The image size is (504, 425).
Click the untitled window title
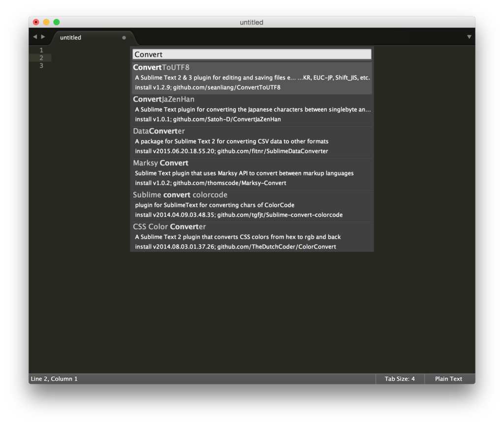coord(252,22)
